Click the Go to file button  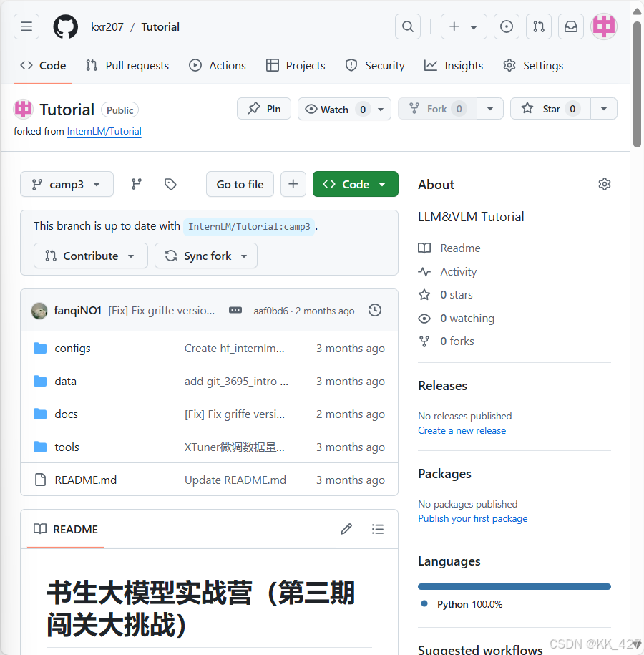click(x=240, y=184)
